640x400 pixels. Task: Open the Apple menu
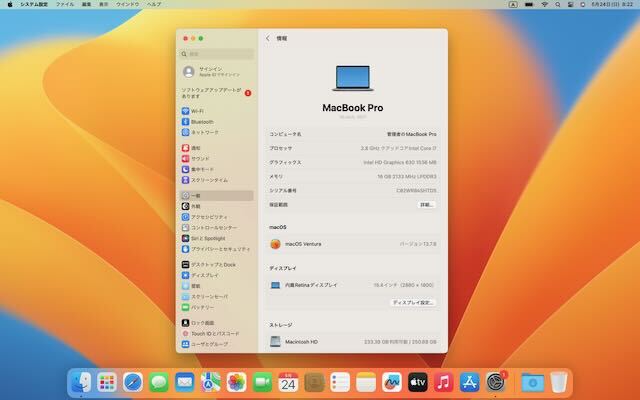pyautogui.click(x=10, y=4)
